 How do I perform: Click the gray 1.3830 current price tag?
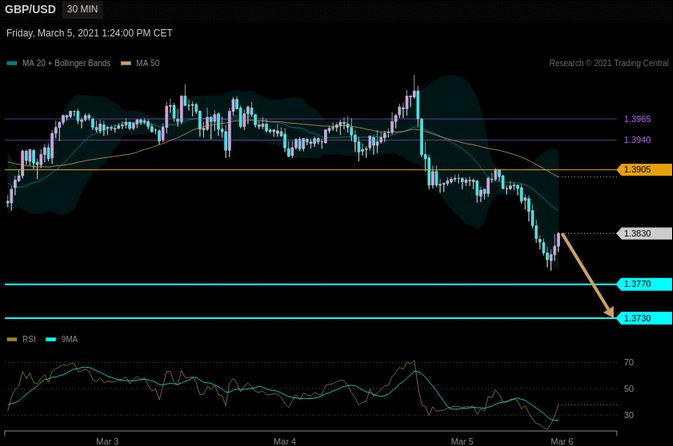[644, 234]
